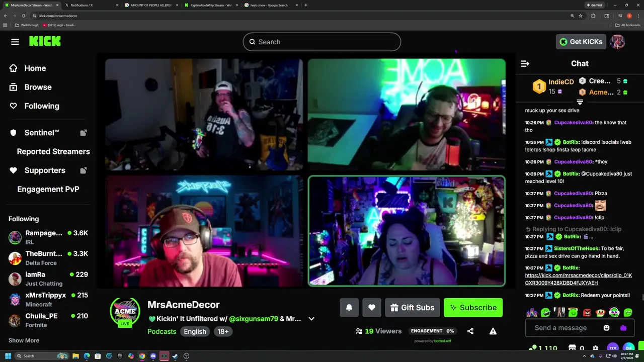Open Walkthrough bookmarks folder
Viewport: 644px width, 362px height.
[27, 25]
